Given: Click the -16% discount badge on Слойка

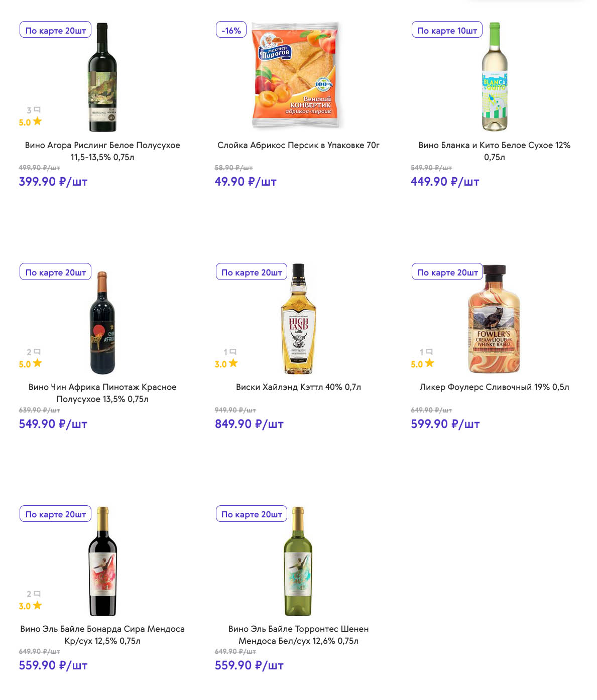Looking at the screenshot, I should point(231,30).
